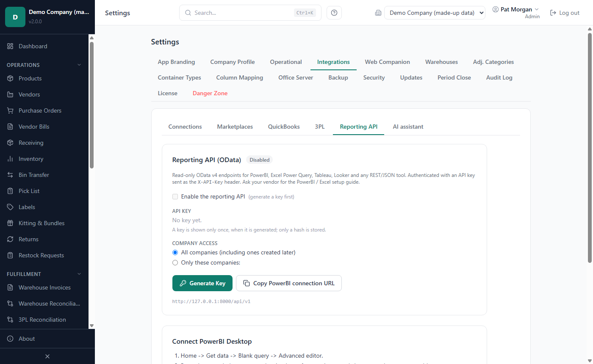
Task: Open the Danger Zone tab
Action: tap(210, 93)
